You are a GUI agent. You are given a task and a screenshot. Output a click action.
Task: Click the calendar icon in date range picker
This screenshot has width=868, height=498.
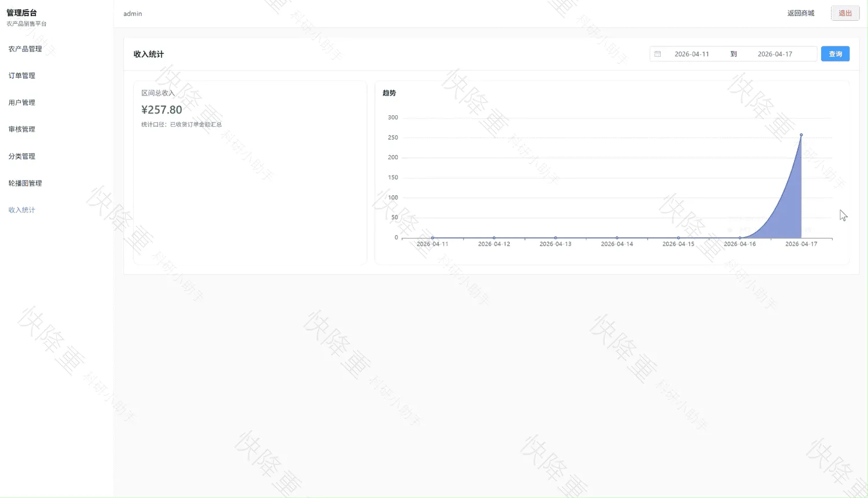(x=657, y=54)
